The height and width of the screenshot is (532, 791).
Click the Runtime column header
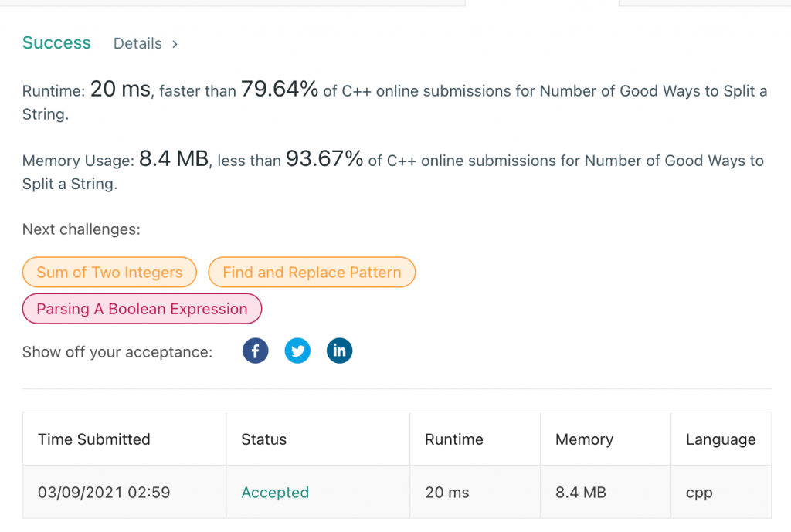[453, 439]
